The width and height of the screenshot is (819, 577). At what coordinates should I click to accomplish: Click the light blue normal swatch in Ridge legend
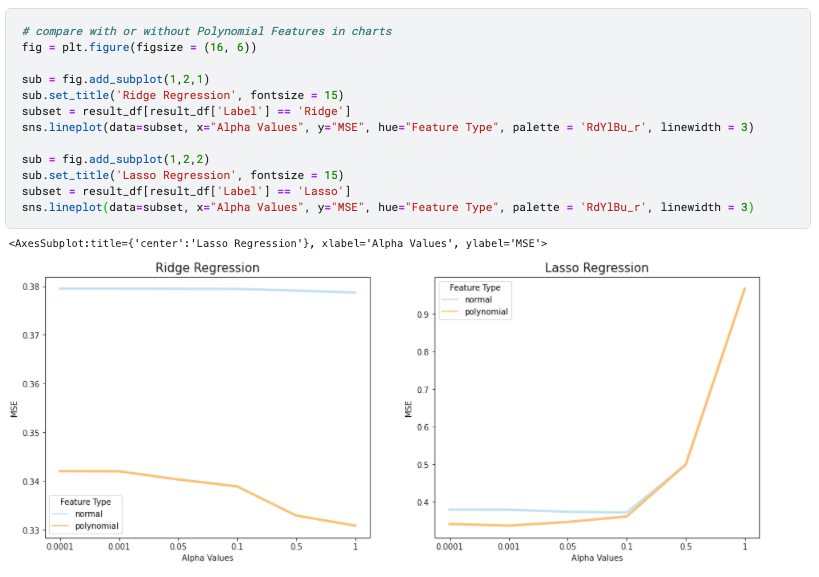pyautogui.click(x=60, y=514)
